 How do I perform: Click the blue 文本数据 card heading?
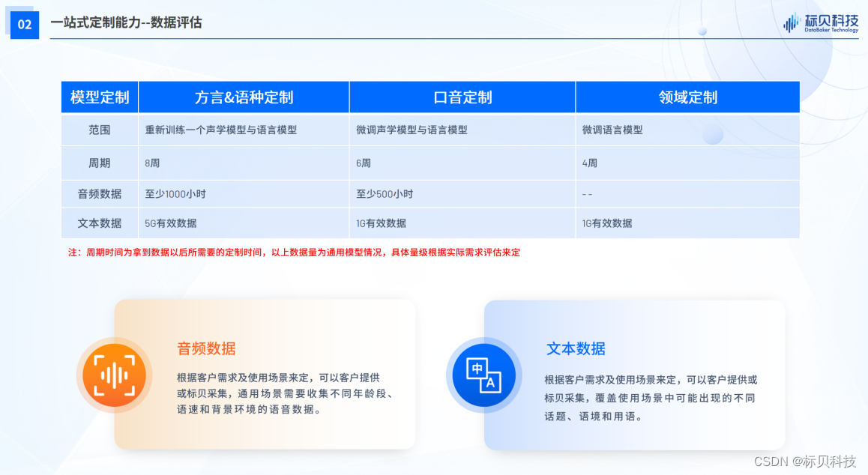(x=576, y=348)
